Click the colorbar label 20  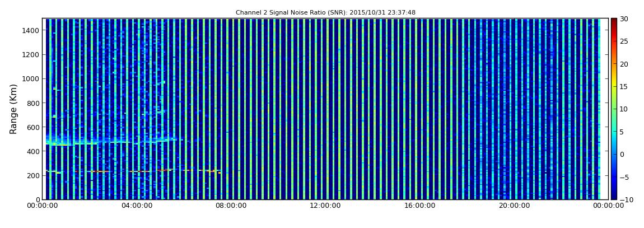[624, 64]
